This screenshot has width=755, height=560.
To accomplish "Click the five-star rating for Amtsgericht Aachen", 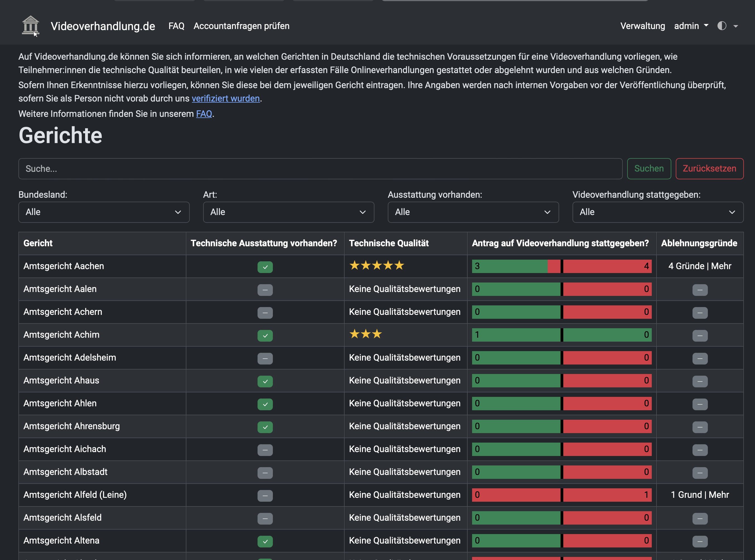I will 377,265.
